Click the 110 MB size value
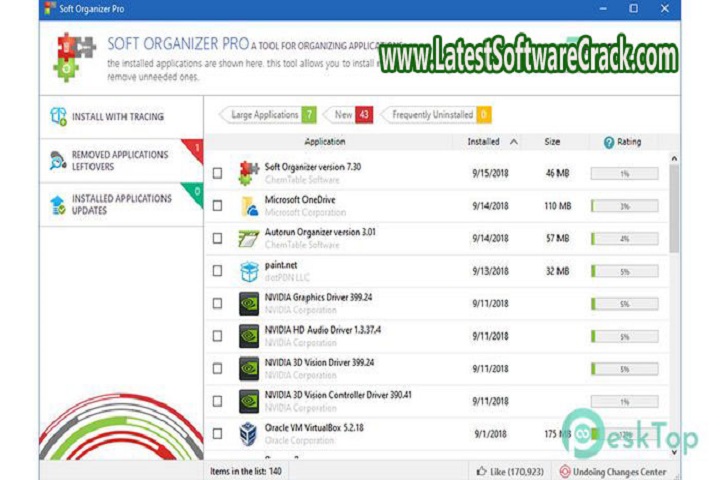Image resolution: width=720 pixels, height=480 pixels. click(x=557, y=206)
